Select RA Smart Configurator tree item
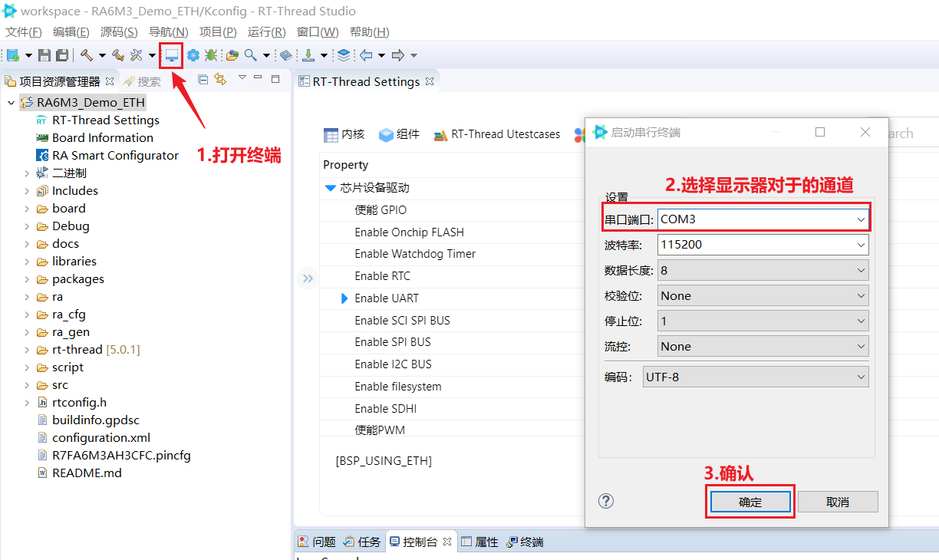The width and height of the screenshot is (939, 560). (x=107, y=156)
